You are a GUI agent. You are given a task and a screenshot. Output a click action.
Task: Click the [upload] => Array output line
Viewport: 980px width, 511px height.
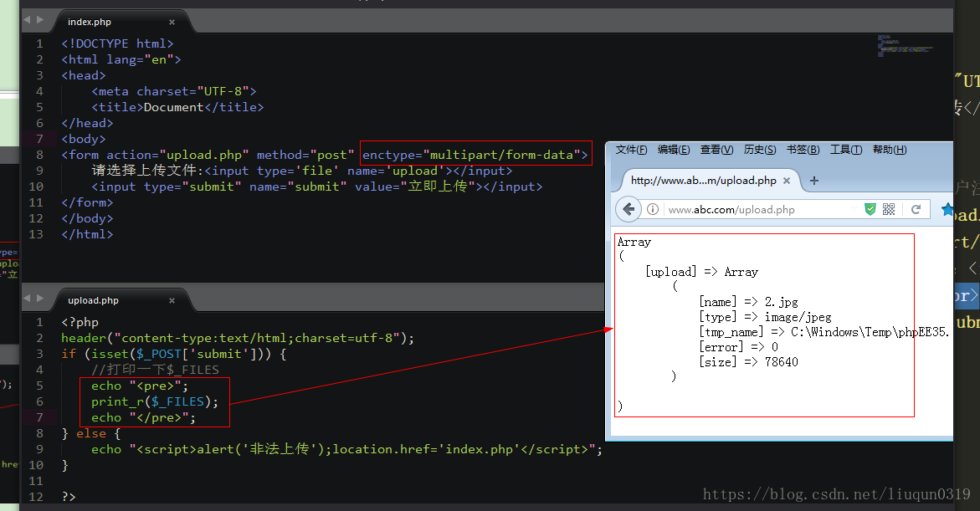pyautogui.click(x=702, y=272)
